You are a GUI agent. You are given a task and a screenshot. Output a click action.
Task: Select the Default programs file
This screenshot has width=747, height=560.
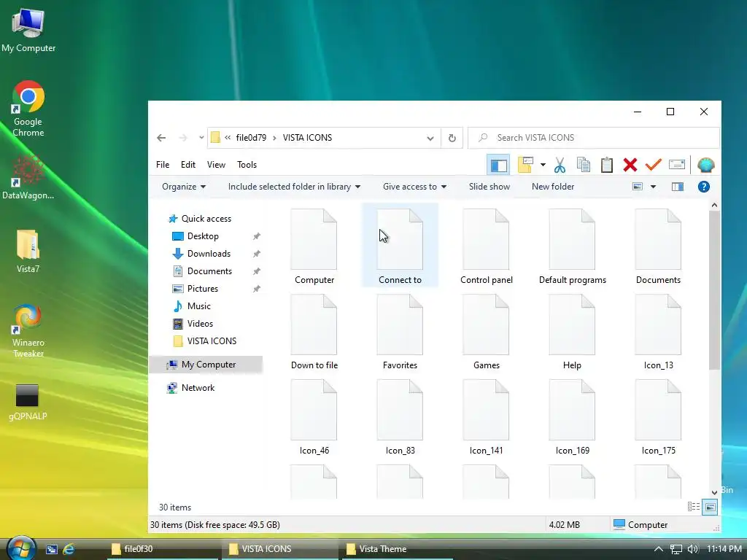(x=572, y=246)
